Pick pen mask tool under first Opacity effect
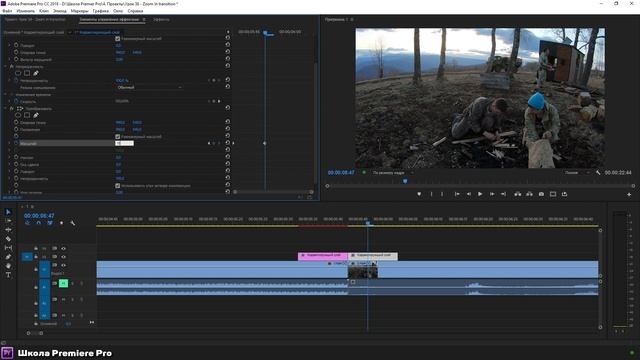Viewport: 640px width, 360px height. click(36, 73)
